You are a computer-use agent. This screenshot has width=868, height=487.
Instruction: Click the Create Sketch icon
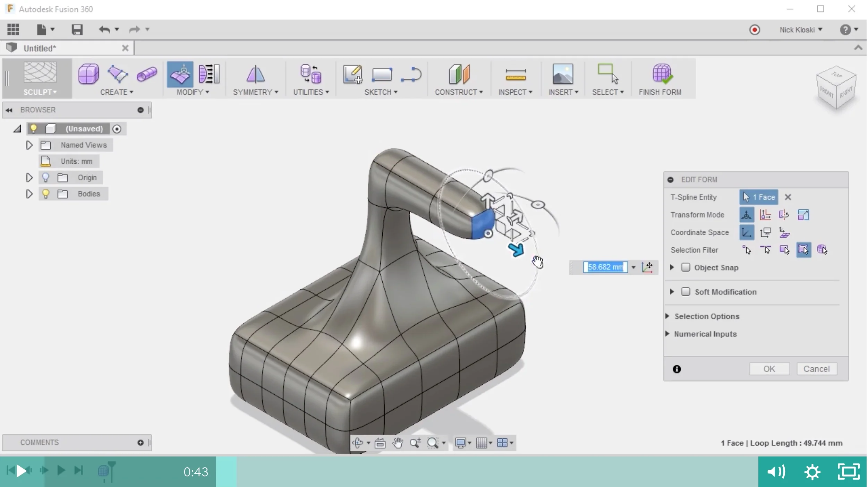(352, 74)
